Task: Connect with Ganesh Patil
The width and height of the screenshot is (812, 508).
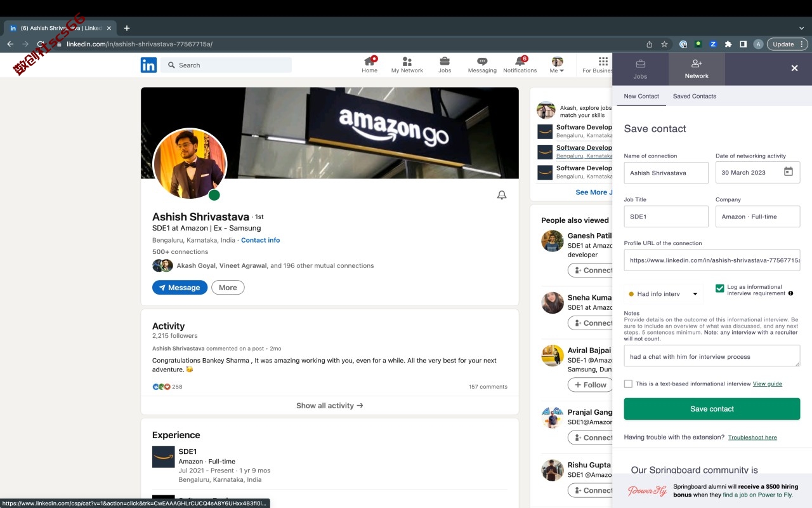Action: [x=591, y=271]
